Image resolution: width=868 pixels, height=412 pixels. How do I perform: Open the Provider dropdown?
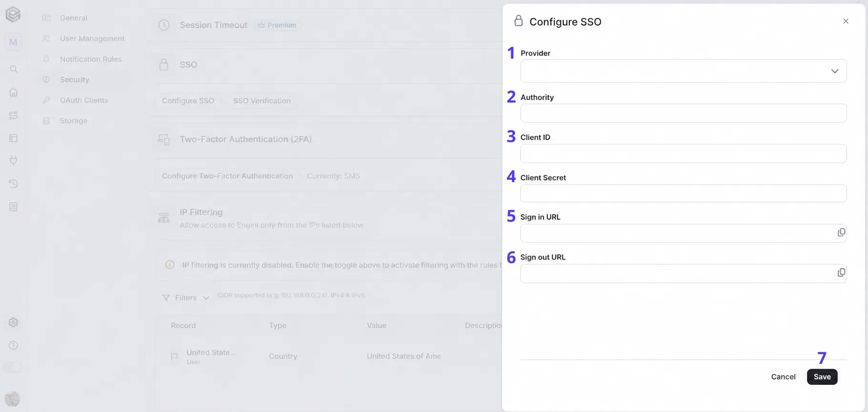point(683,71)
